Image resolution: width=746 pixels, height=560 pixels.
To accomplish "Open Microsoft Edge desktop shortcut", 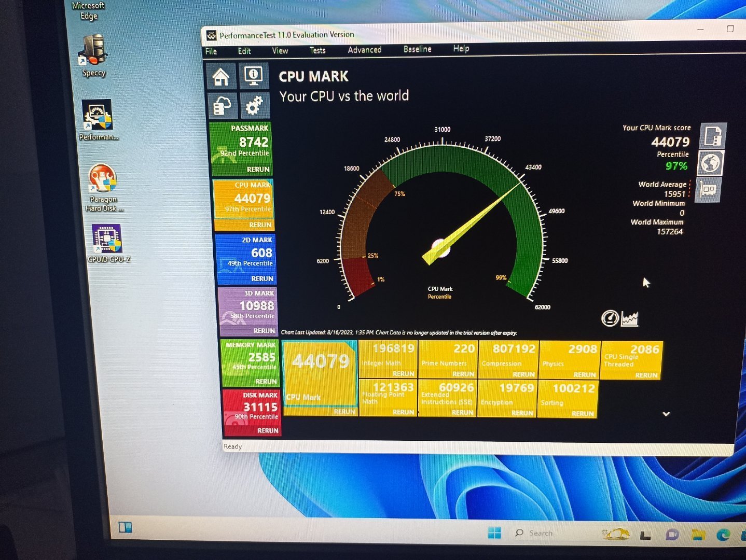I will (88, 10).
